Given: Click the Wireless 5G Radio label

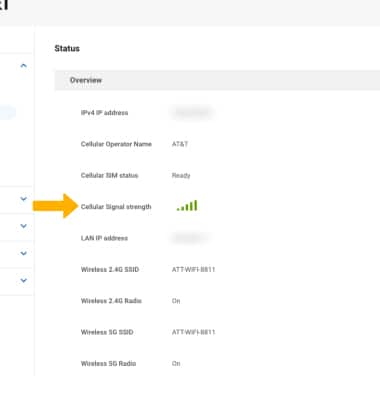Looking at the screenshot, I should pos(108,363).
